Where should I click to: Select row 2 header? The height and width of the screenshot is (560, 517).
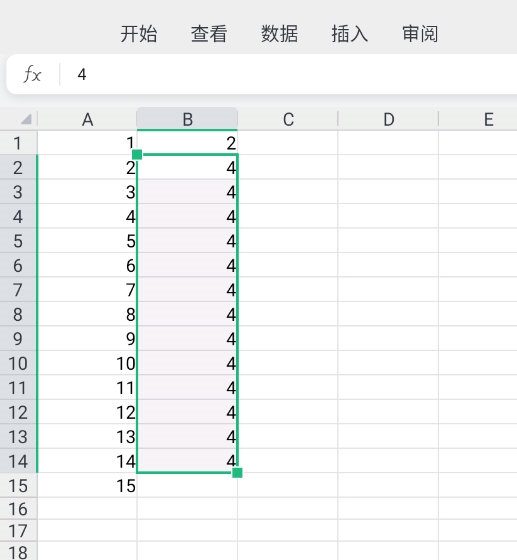point(18,167)
